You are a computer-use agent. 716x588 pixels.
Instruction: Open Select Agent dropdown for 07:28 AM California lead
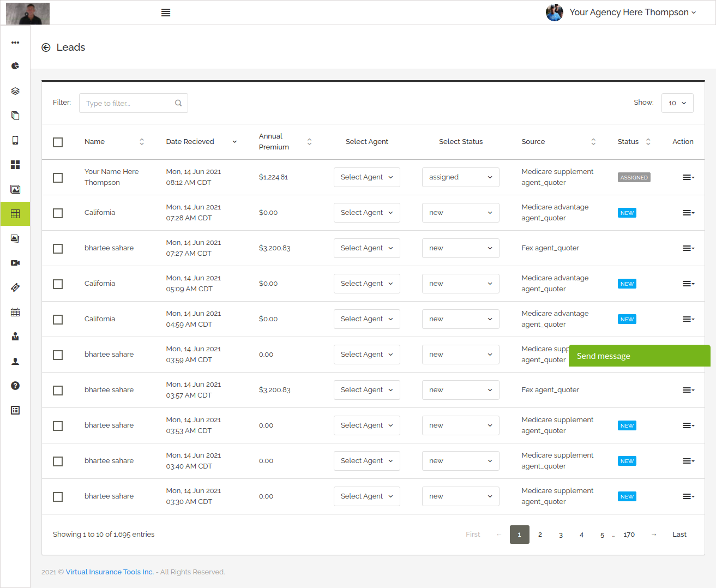click(366, 213)
